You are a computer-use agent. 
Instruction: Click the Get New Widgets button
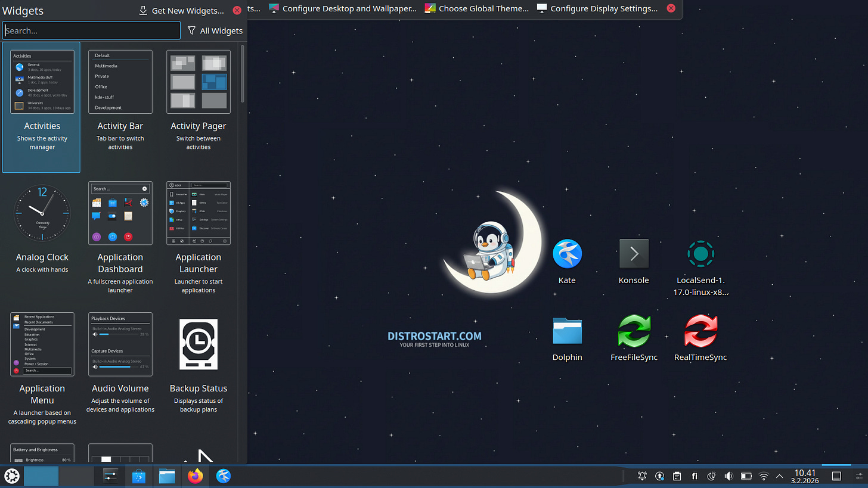(181, 11)
